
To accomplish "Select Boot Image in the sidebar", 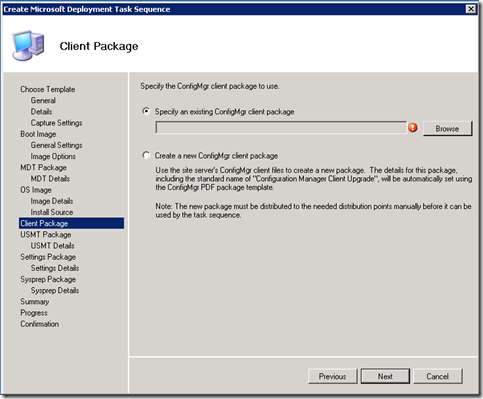I will click(38, 134).
